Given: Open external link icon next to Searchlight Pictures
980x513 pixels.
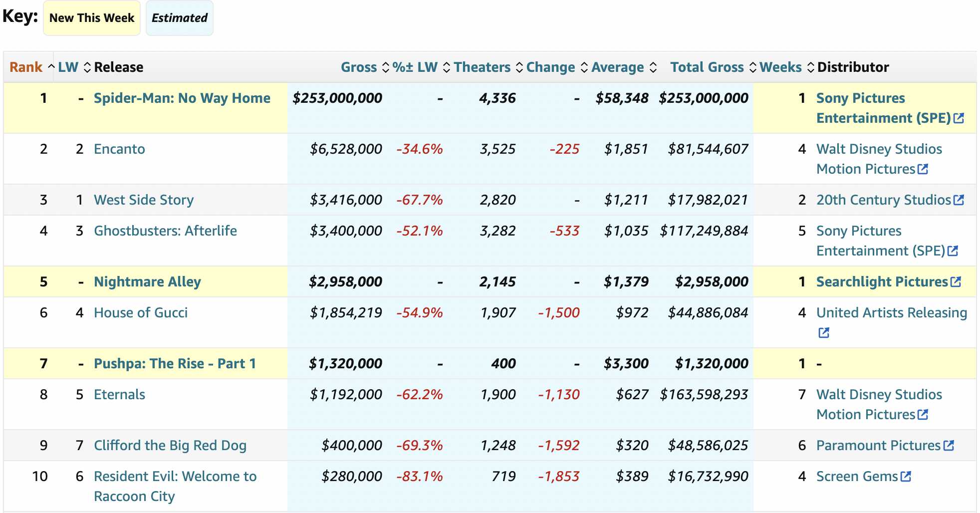Looking at the screenshot, I should coord(956,282).
